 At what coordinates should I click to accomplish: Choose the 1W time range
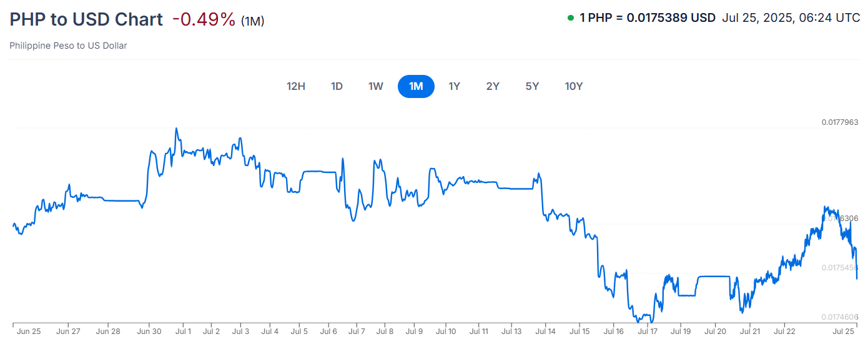pyautogui.click(x=375, y=86)
